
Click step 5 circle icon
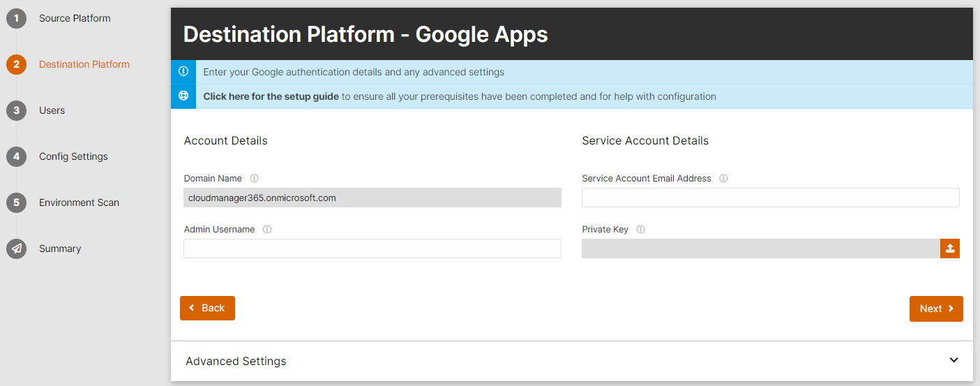[16, 203]
